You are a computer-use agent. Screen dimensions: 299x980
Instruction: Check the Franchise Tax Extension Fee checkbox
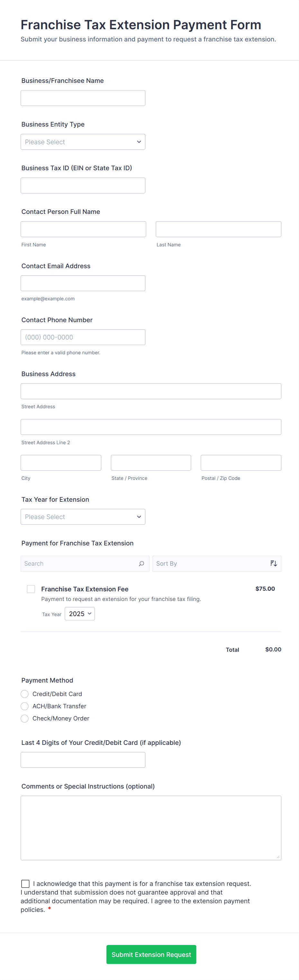[31, 589]
